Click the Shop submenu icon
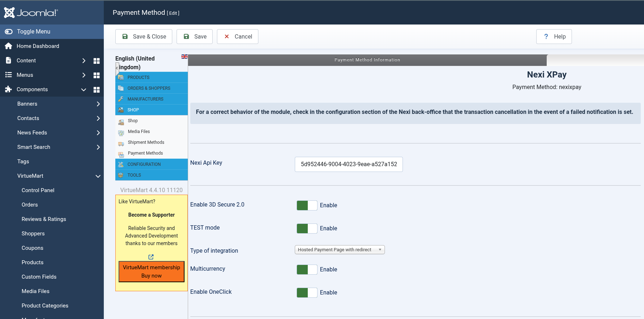Viewport: 644px width, 319px height. click(x=121, y=123)
